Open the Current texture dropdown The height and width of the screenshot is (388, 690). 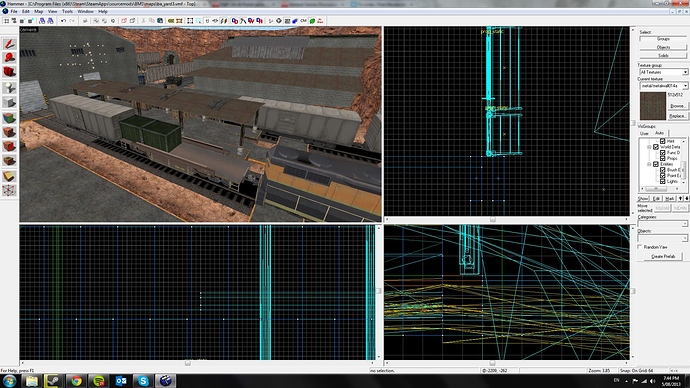[663, 86]
